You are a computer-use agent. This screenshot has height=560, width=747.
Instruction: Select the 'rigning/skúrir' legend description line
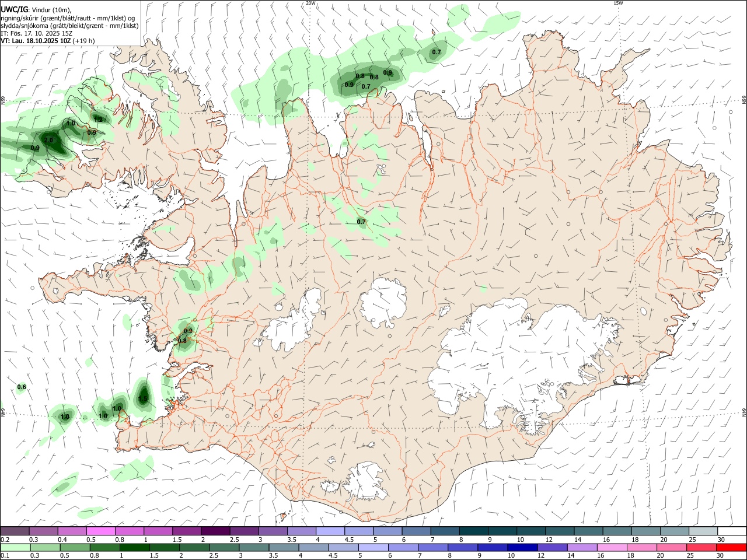[67, 18]
